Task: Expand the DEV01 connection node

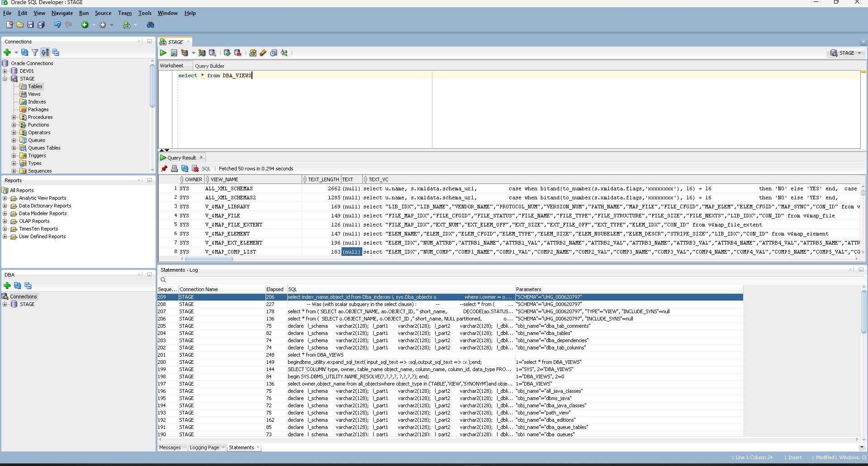Action: click(5, 71)
